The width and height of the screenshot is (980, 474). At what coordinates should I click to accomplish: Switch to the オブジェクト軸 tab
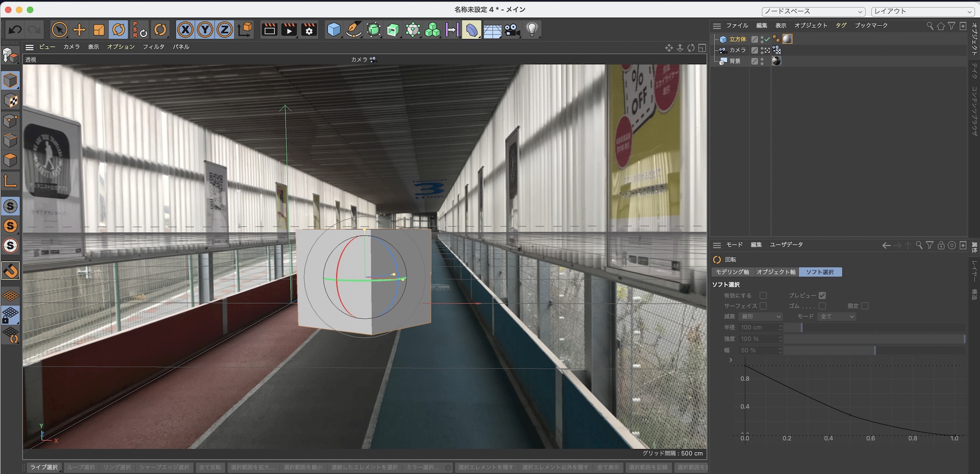pyautogui.click(x=776, y=272)
